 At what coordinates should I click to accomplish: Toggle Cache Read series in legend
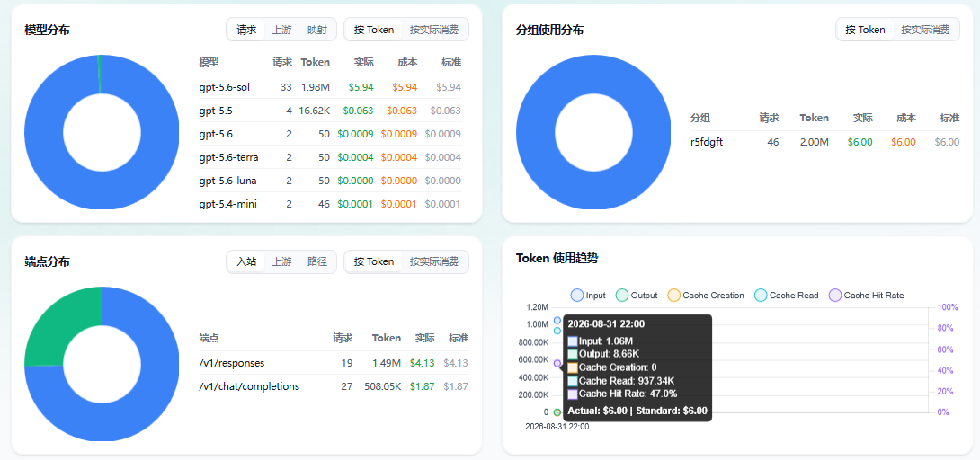pyautogui.click(x=787, y=296)
